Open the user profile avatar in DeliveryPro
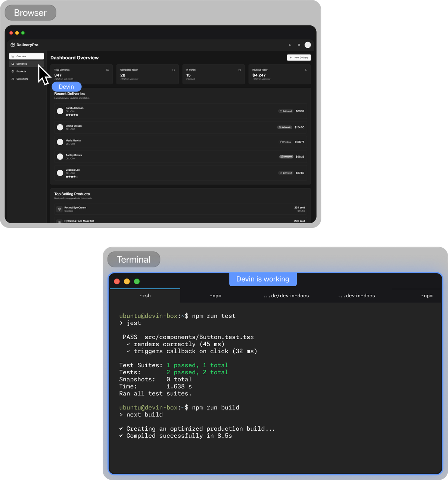448x480 pixels. click(308, 45)
